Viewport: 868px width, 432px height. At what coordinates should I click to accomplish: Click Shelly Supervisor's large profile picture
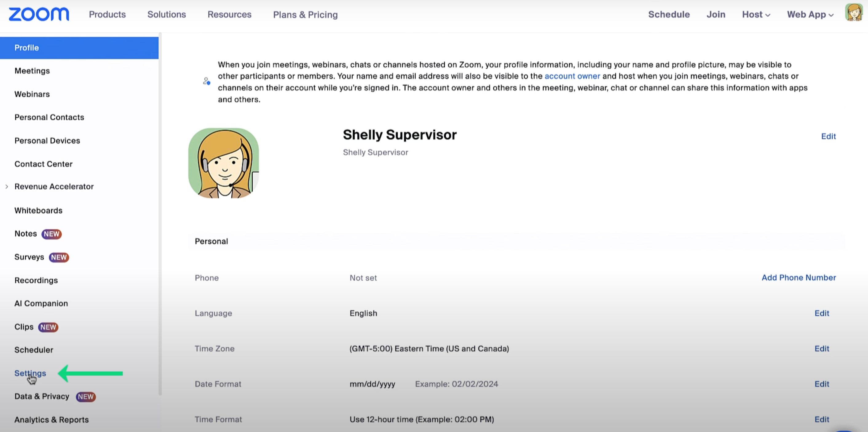pyautogui.click(x=223, y=163)
